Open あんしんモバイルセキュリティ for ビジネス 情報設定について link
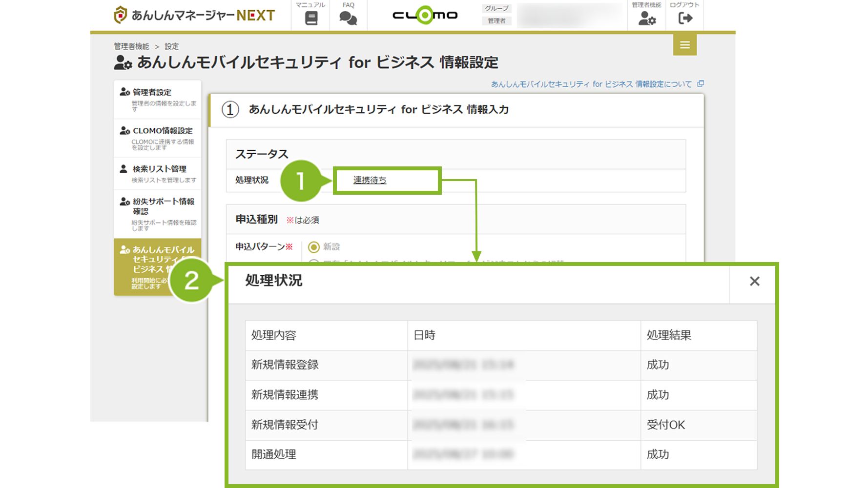This screenshot has width=868, height=488. [591, 84]
